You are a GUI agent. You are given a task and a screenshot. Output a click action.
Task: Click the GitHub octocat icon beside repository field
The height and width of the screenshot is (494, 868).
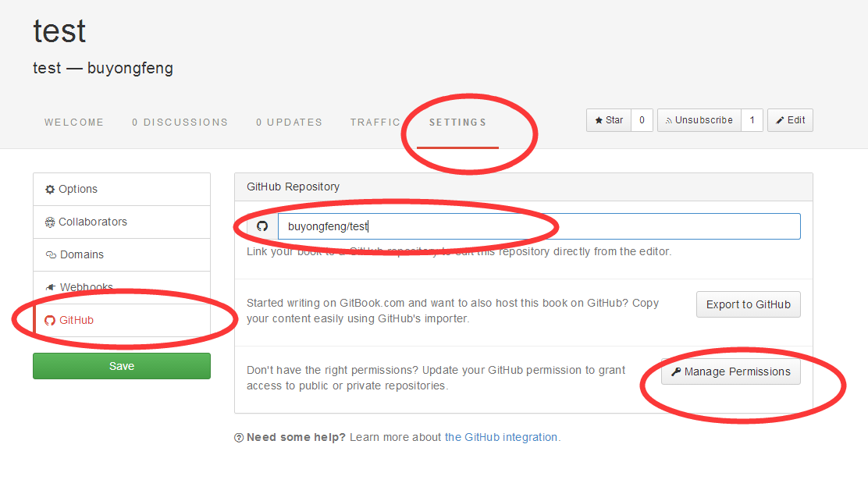262,226
